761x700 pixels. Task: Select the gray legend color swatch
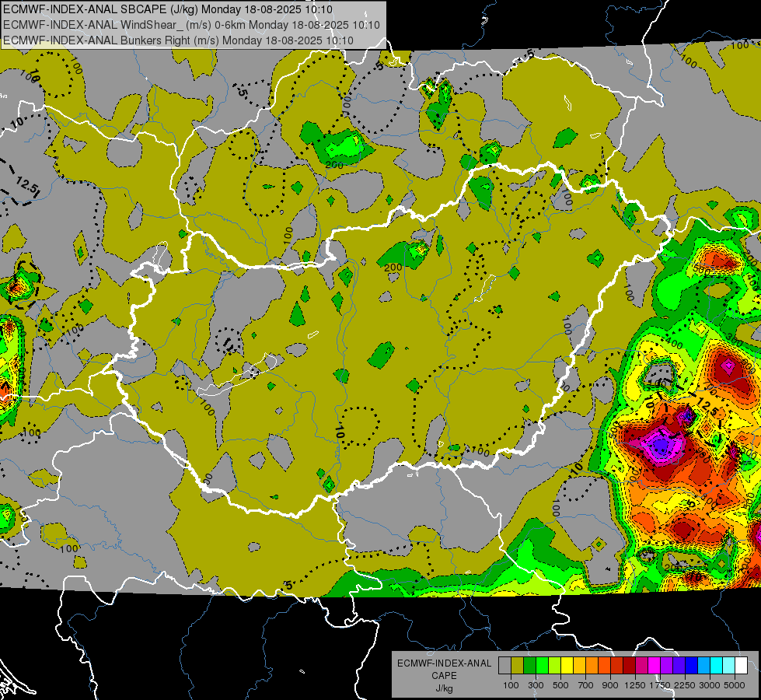(504, 666)
